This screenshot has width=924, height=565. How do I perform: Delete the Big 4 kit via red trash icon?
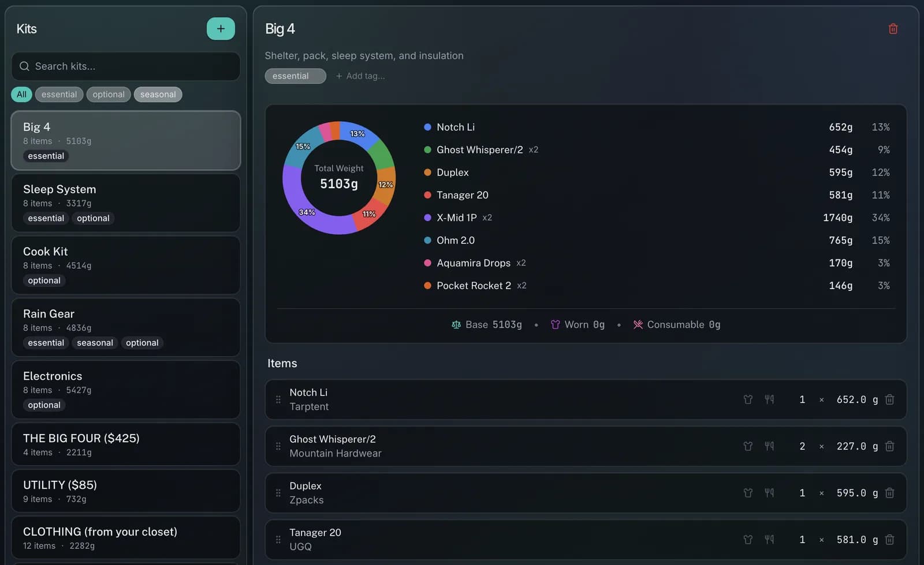pyautogui.click(x=893, y=29)
